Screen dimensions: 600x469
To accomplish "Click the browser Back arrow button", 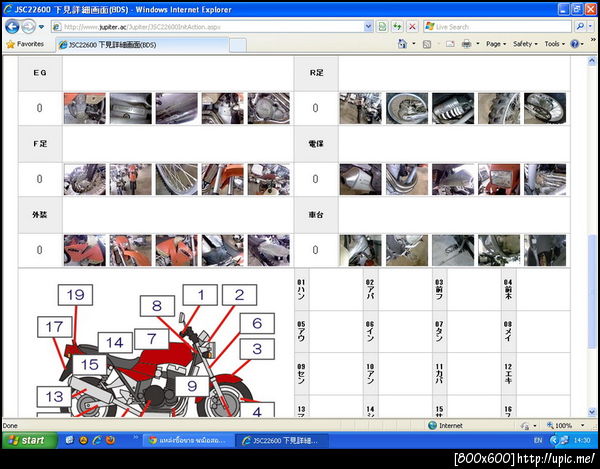I will (12, 27).
